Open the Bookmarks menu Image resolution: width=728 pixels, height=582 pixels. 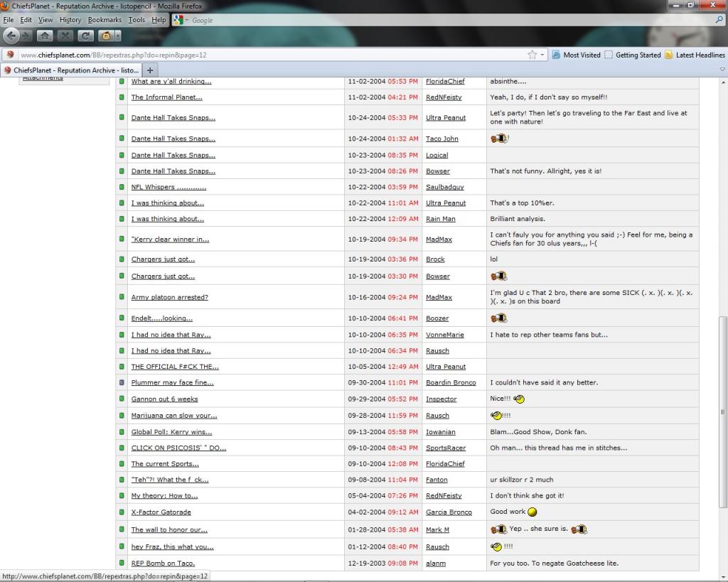105,19
